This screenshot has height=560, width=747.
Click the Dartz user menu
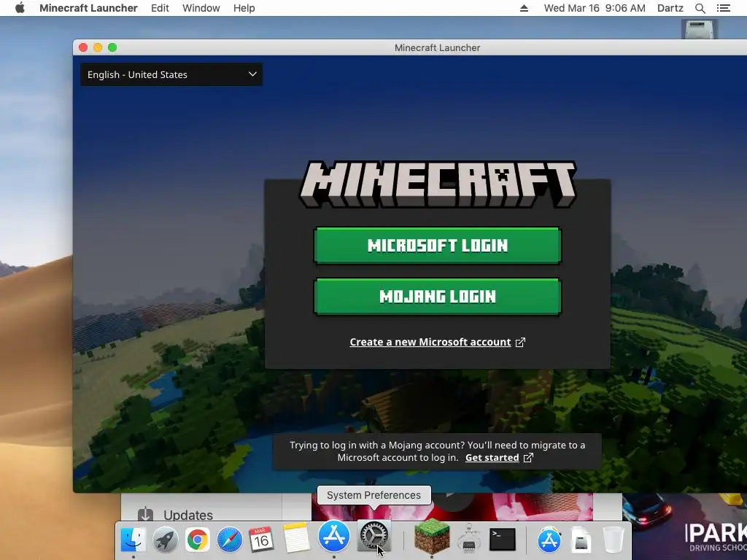pos(670,8)
